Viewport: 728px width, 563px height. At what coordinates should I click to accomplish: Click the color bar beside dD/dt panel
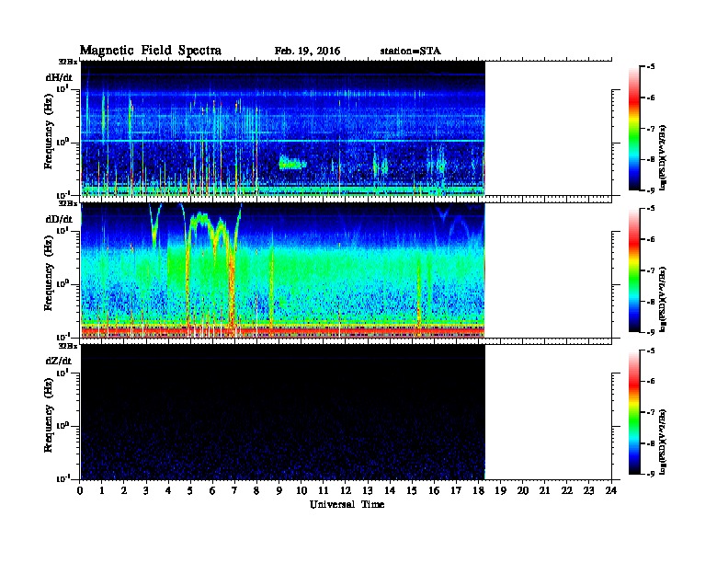[634, 270]
